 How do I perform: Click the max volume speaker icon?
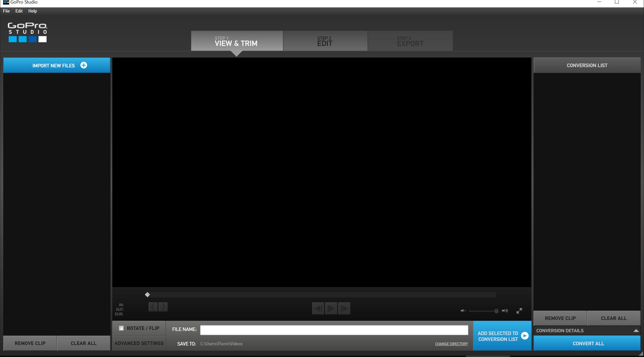click(x=505, y=311)
